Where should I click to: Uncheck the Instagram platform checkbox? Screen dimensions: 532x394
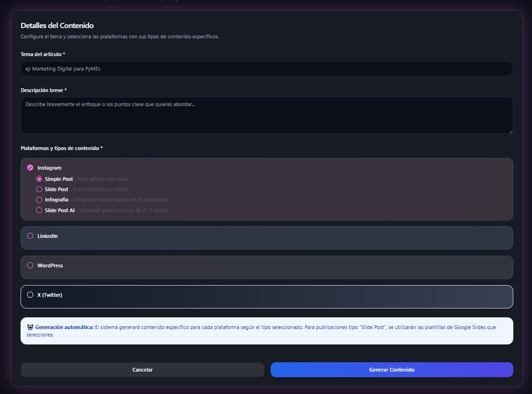tap(30, 168)
